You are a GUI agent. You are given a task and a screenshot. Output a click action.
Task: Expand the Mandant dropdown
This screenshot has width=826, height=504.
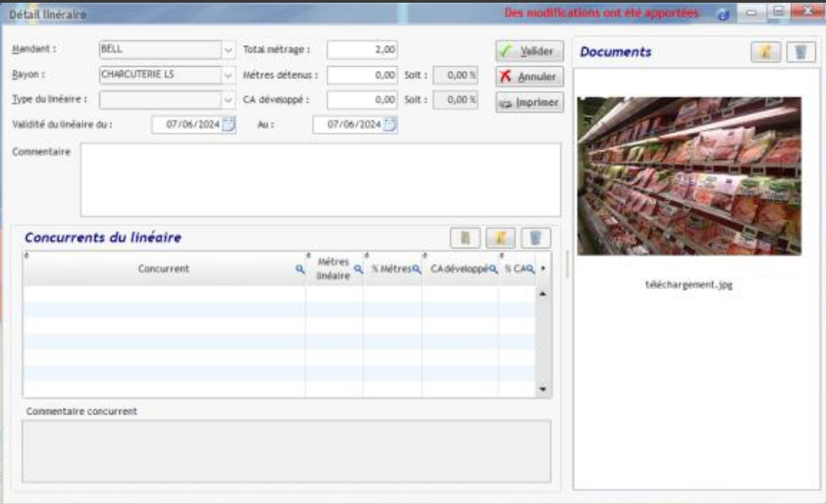[228, 51]
